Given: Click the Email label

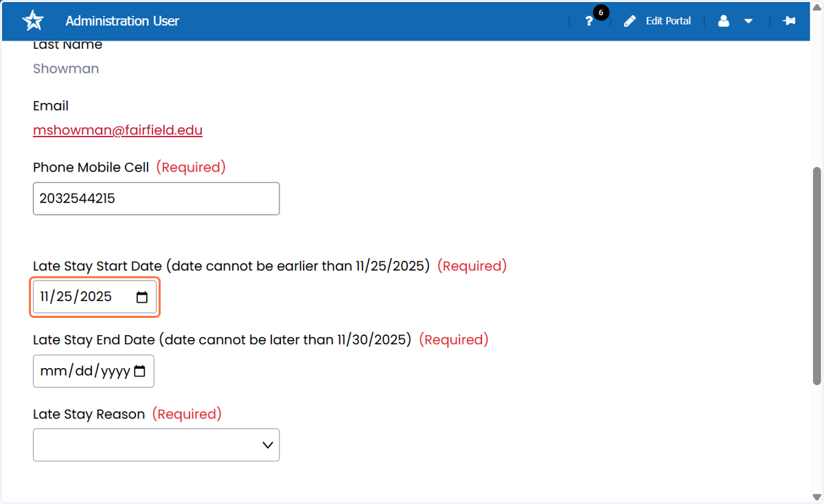Looking at the screenshot, I should coord(51,106).
